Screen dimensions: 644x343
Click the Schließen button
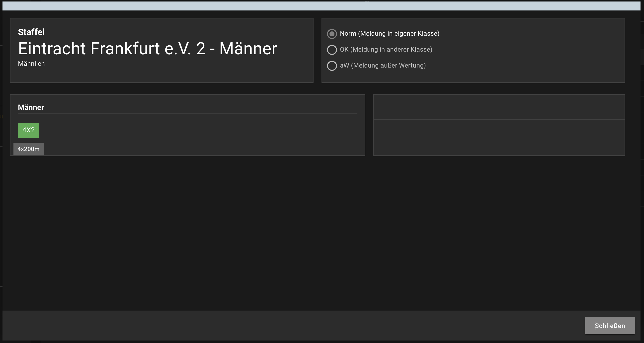click(x=610, y=326)
